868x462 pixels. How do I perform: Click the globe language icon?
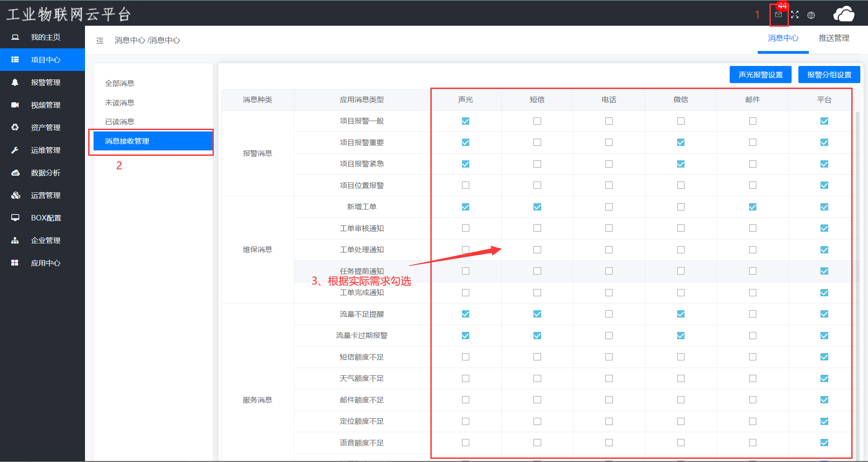point(811,15)
